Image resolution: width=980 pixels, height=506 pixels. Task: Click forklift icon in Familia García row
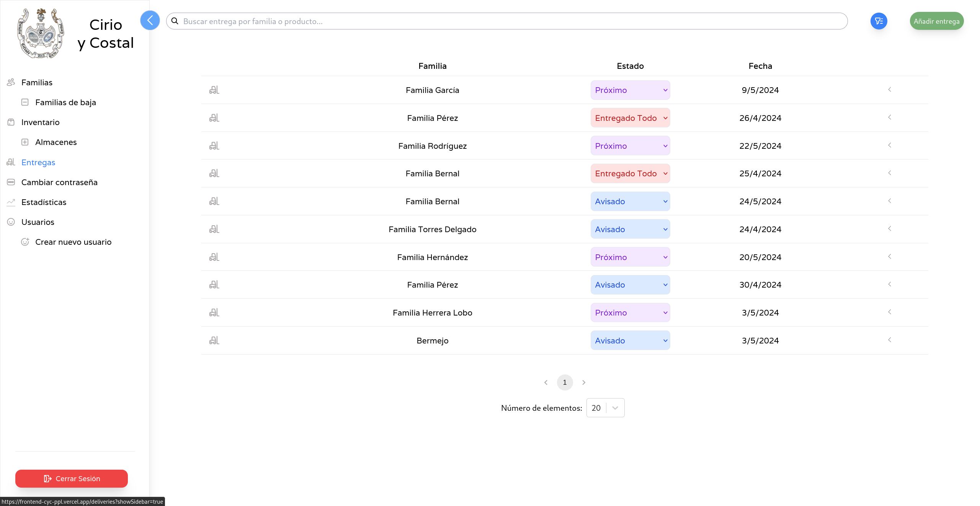tap(214, 90)
